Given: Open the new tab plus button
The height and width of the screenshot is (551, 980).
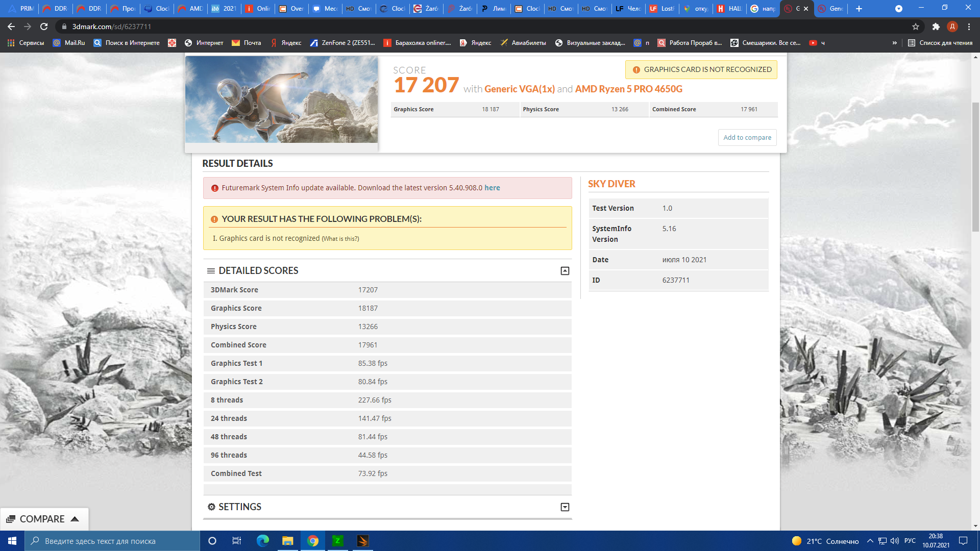Looking at the screenshot, I should (x=859, y=9).
